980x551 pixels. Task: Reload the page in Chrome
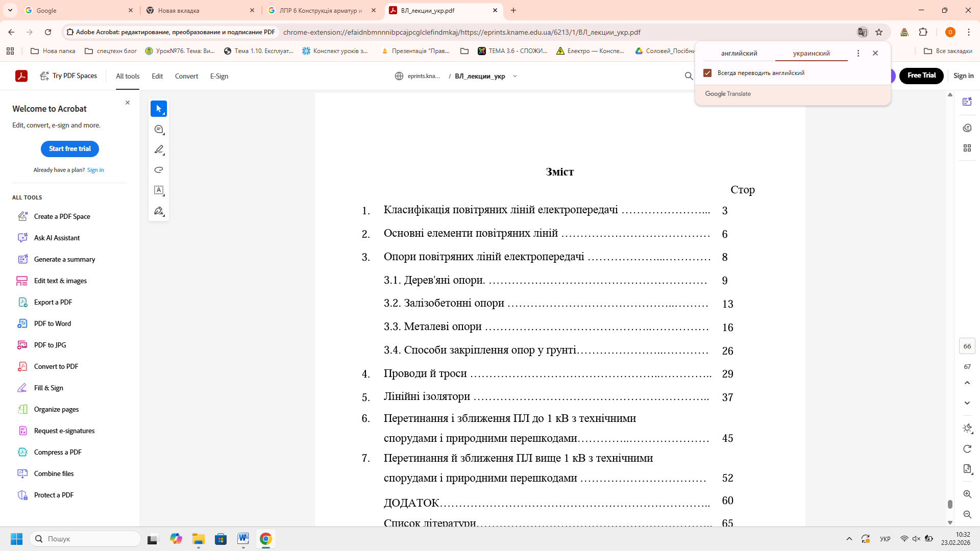(x=48, y=32)
